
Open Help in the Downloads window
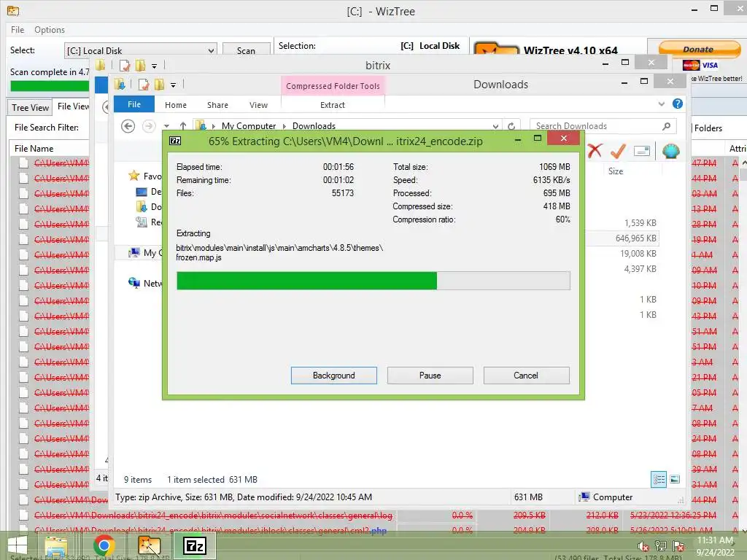(x=678, y=104)
